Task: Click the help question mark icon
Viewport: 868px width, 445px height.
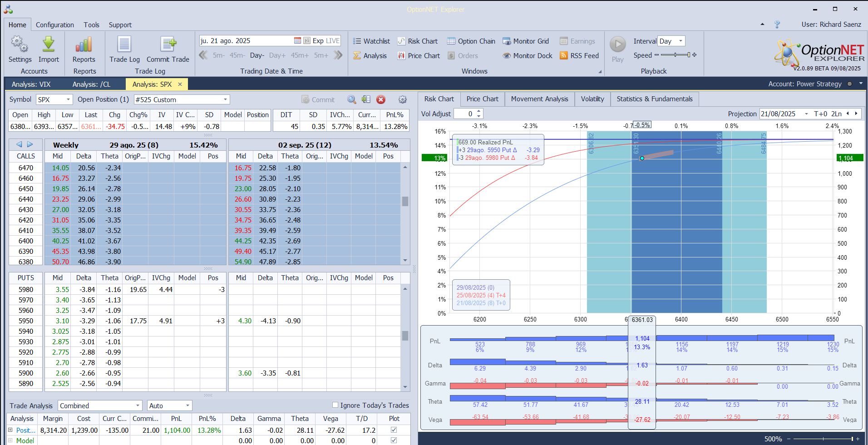Action: pos(777,25)
